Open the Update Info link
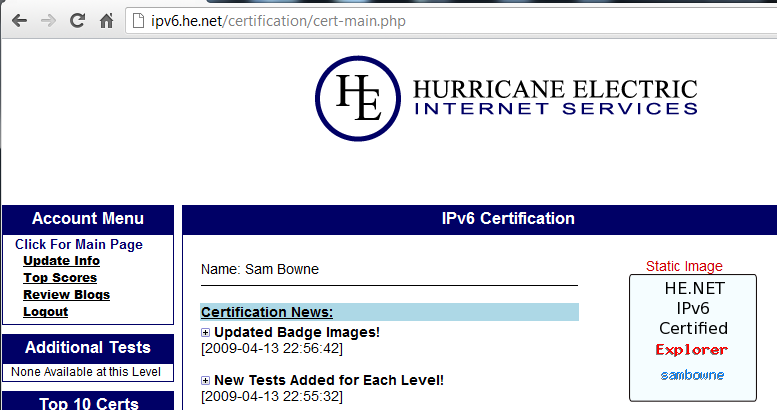This screenshot has width=777, height=410. point(61,261)
